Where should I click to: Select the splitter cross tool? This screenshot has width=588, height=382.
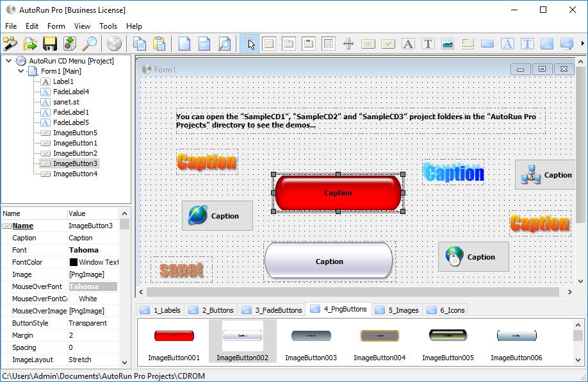348,44
